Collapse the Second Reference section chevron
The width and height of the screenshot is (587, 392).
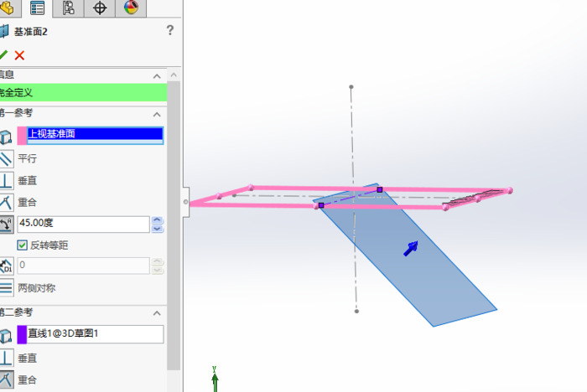156,313
